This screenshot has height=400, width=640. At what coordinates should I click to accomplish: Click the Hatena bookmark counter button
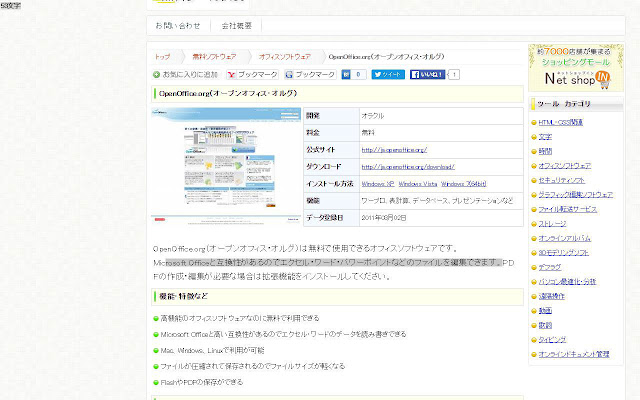[353, 75]
